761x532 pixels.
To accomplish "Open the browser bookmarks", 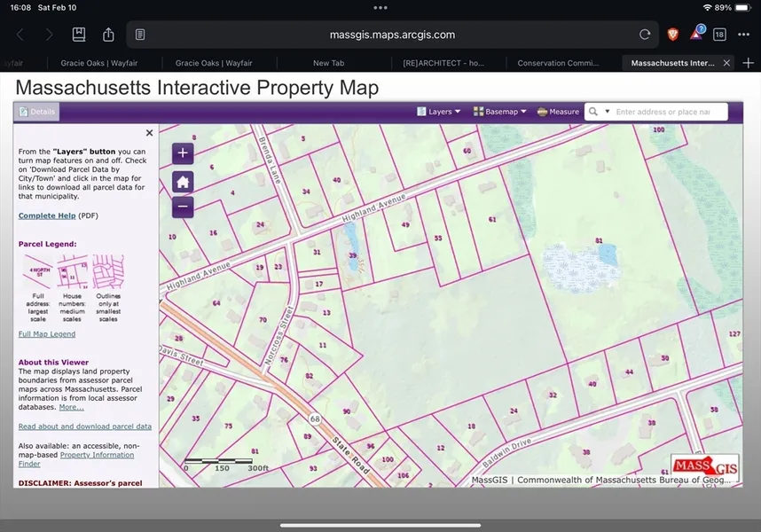I will 79,35.
